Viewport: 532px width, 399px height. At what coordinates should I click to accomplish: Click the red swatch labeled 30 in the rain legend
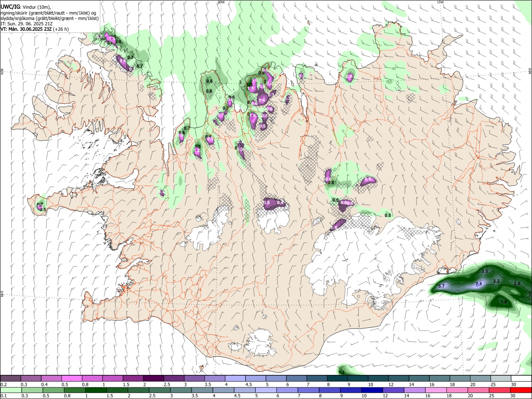coord(521,390)
